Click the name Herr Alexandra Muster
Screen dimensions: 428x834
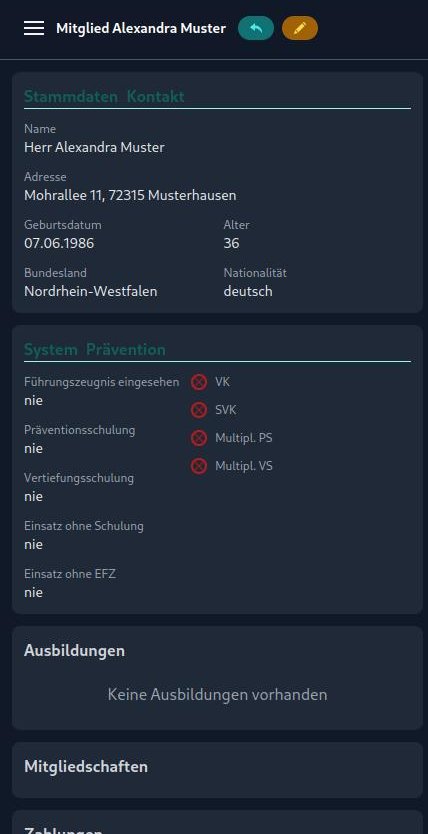coord(94,147)
